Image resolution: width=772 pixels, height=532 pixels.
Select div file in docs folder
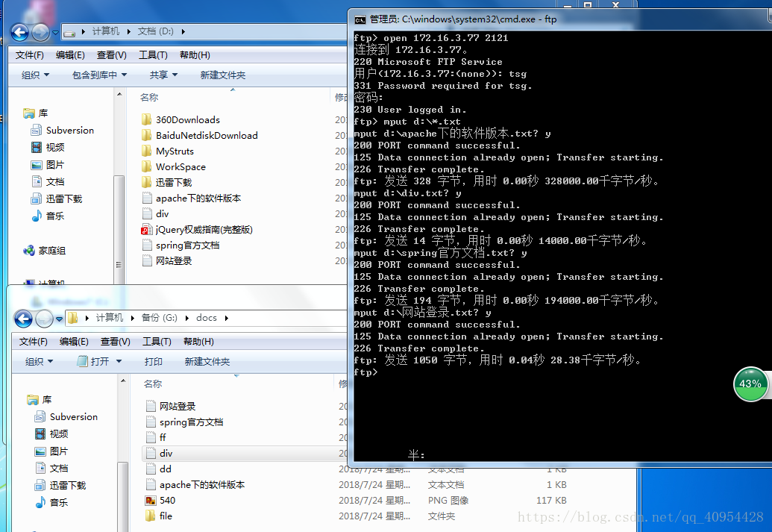(159, 453)
